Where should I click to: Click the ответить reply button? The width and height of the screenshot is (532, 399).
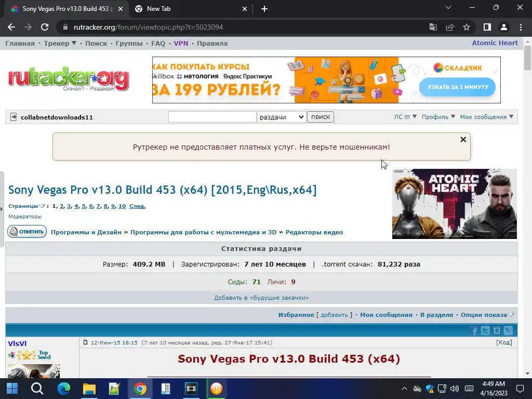[27, 231]
